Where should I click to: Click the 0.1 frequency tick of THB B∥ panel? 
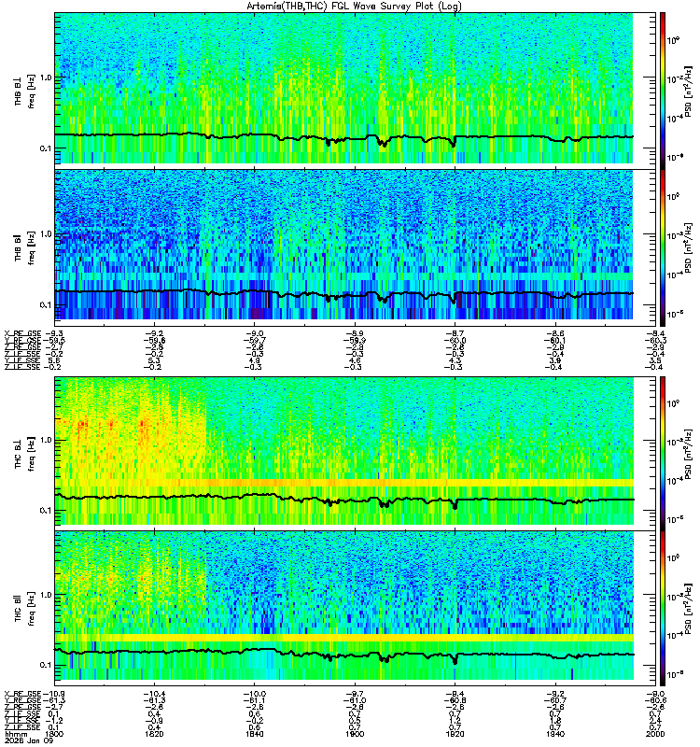click(x=46, y=305)
